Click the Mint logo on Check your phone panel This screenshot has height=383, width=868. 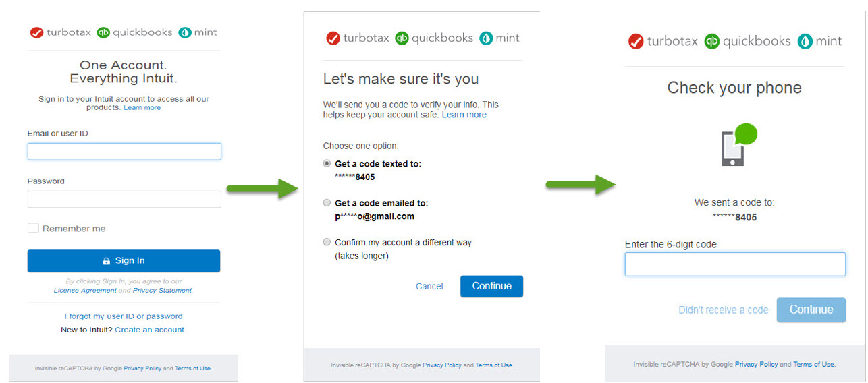pyautogui.click(x=805, y=42)
